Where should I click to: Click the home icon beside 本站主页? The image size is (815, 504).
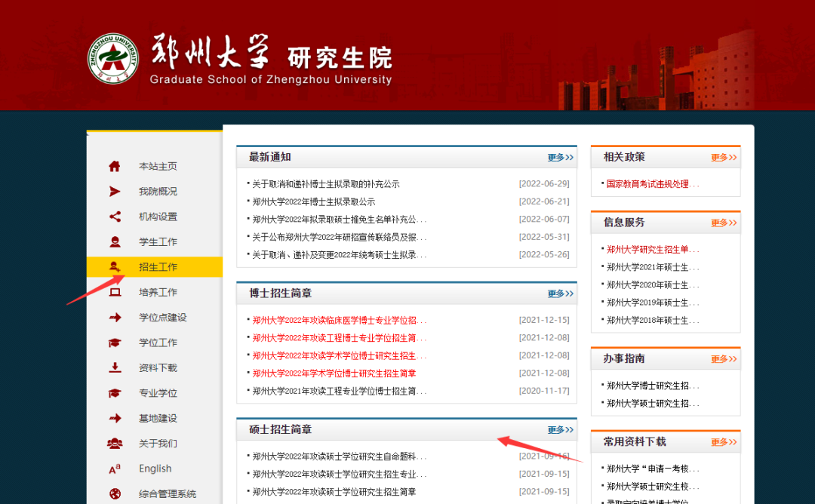[x=115, y=166]
